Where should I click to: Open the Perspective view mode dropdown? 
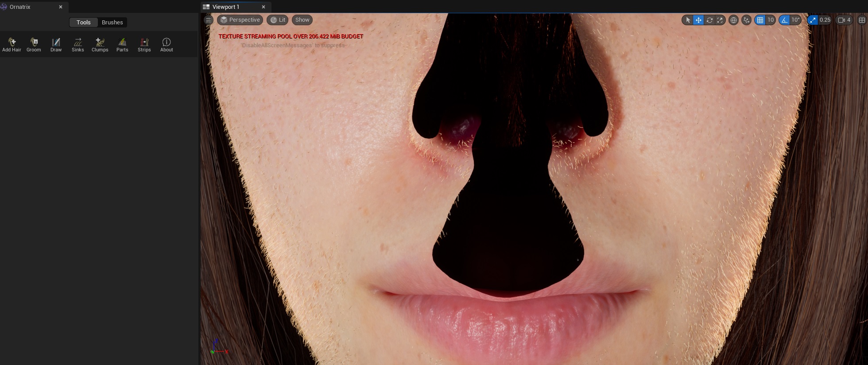240,20
